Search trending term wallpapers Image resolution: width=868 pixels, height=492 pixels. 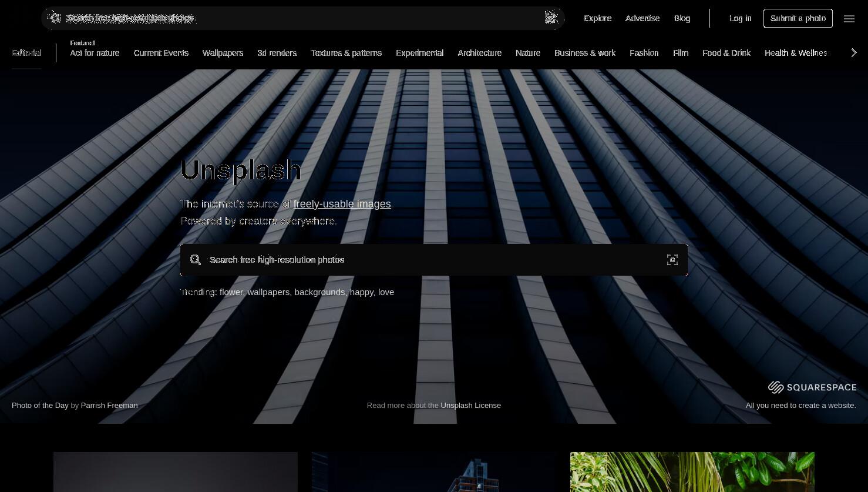tap(268, 292)
